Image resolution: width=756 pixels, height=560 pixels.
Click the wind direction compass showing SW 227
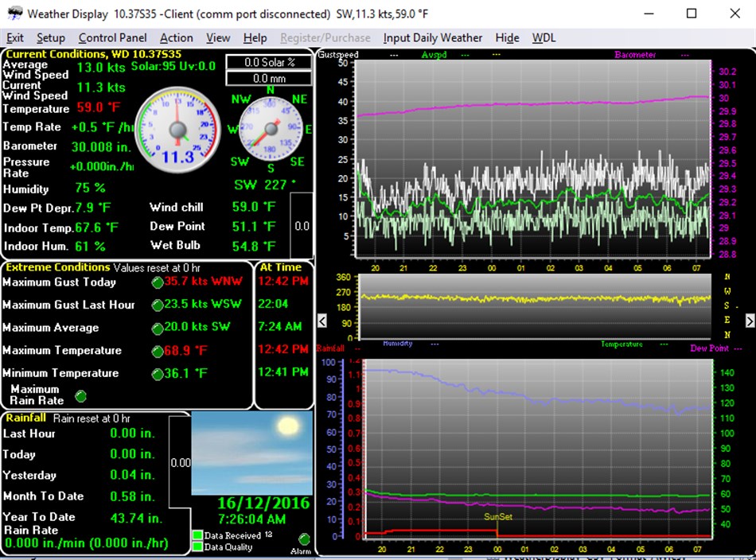pyautogui.click(x=270, y=130)
